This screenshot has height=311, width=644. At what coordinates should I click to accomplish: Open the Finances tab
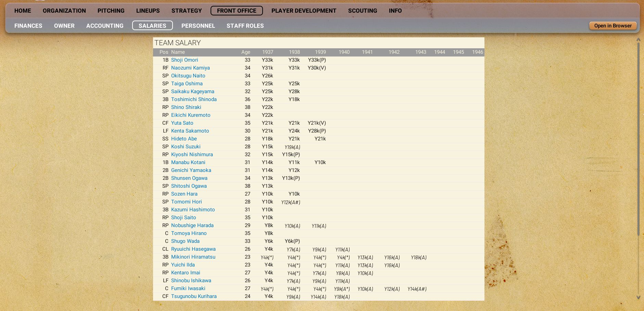[28, 26]
